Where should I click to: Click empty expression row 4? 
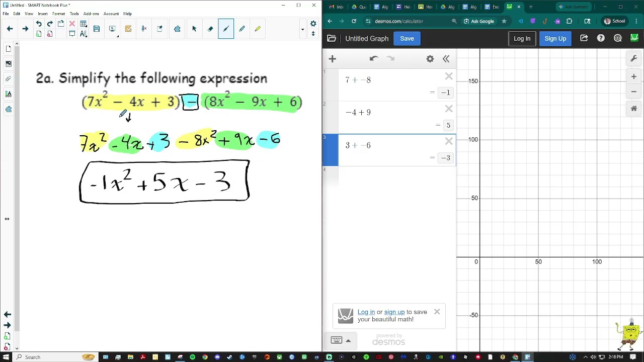coord(397,176)
